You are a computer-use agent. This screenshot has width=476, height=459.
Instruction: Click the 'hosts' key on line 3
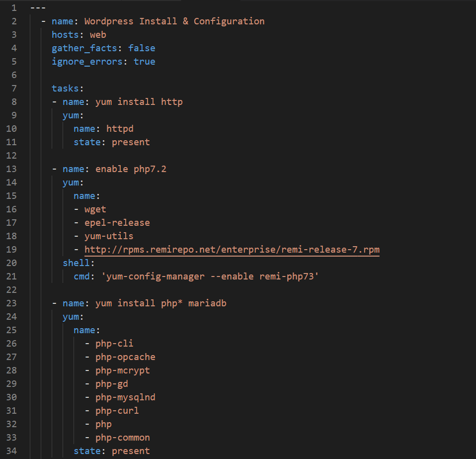point(65,35)
